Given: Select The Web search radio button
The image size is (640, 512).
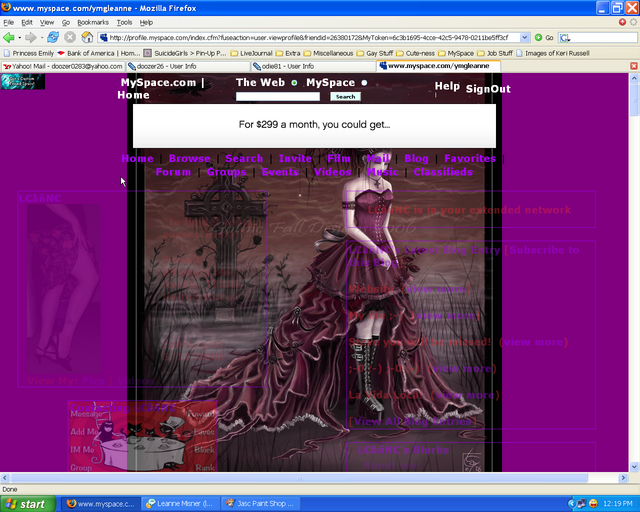Looking at the screenshot, I should pyautogui.click(x=294, y=83).
